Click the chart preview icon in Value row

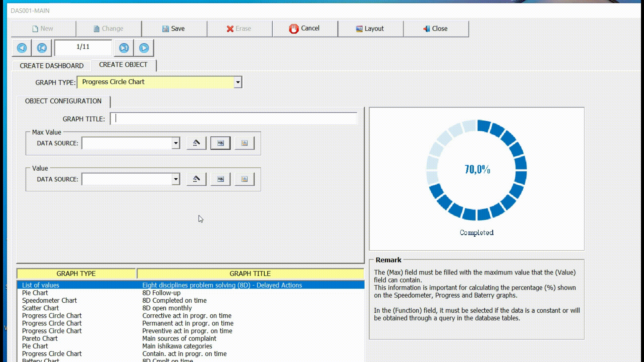point(244,179)
